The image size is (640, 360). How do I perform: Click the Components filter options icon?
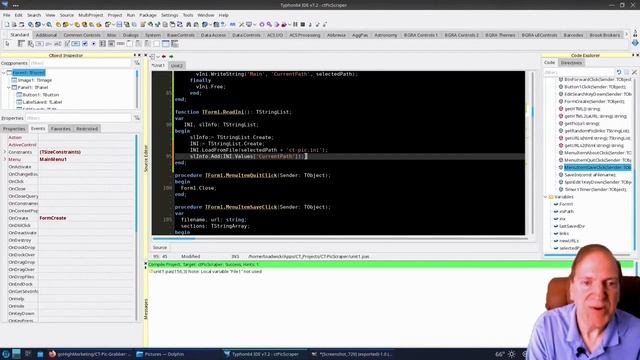tap(137, 63)
